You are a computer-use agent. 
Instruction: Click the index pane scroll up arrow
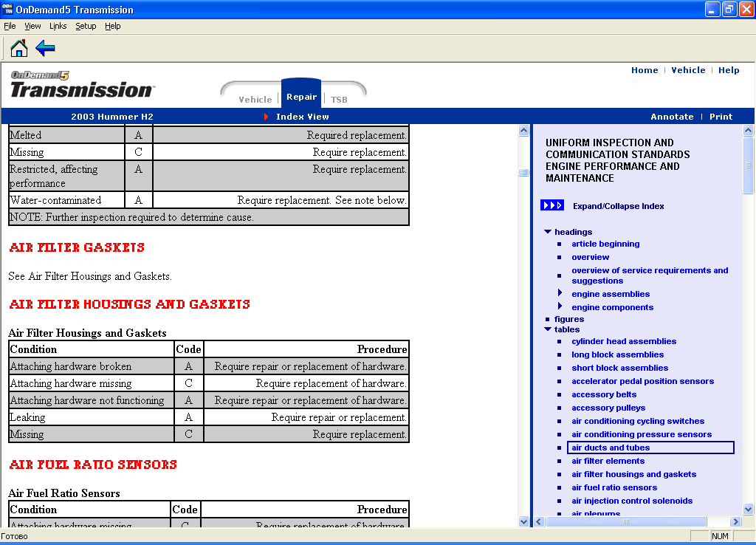pos(748,130)
